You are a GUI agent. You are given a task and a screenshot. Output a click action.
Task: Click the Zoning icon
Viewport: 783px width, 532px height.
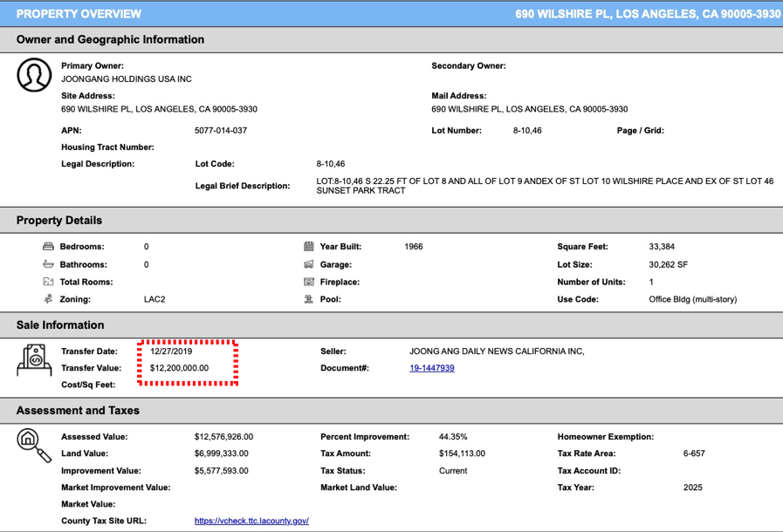(48, 299)
